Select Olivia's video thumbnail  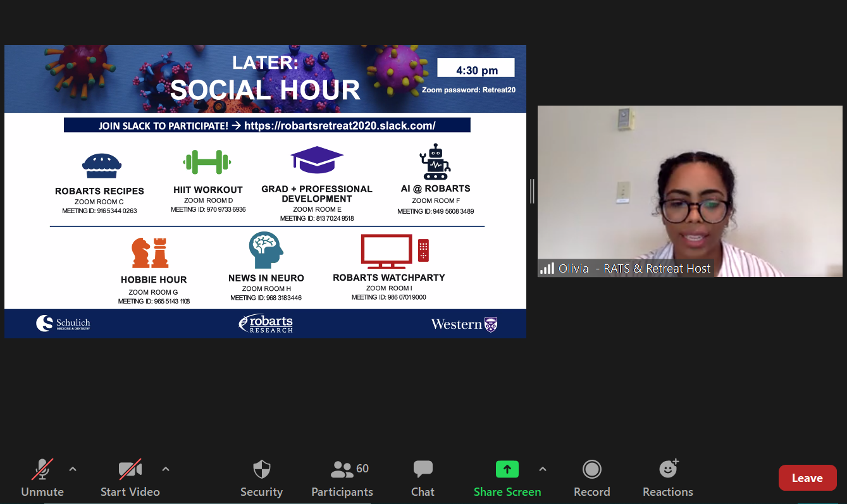pyautogui.click(x=689, y=191)
